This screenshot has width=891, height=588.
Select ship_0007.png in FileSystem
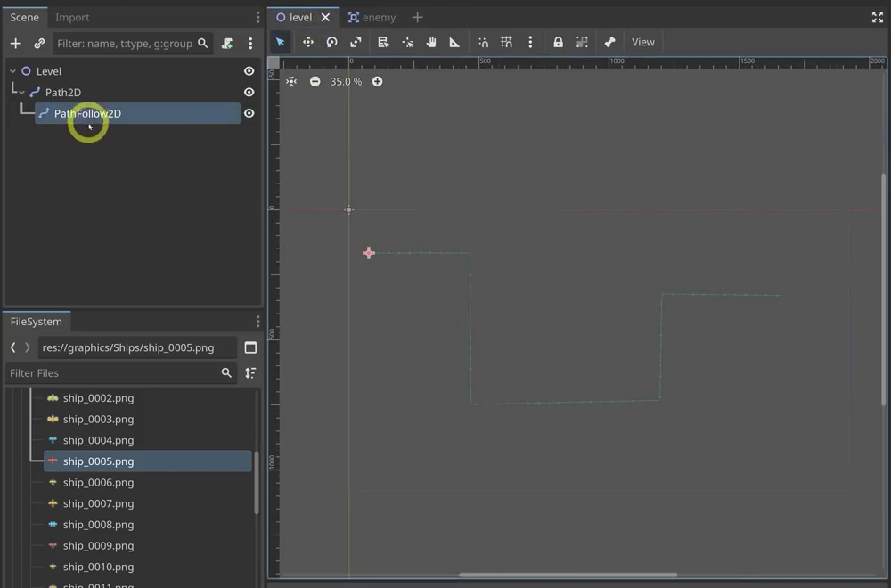tap(98, 503)
